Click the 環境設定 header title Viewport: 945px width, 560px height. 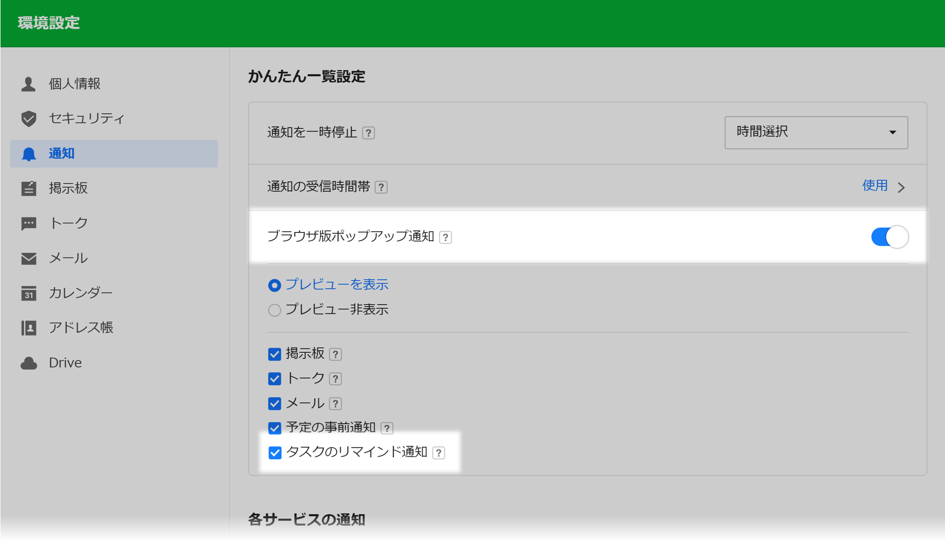click(49, 23)
